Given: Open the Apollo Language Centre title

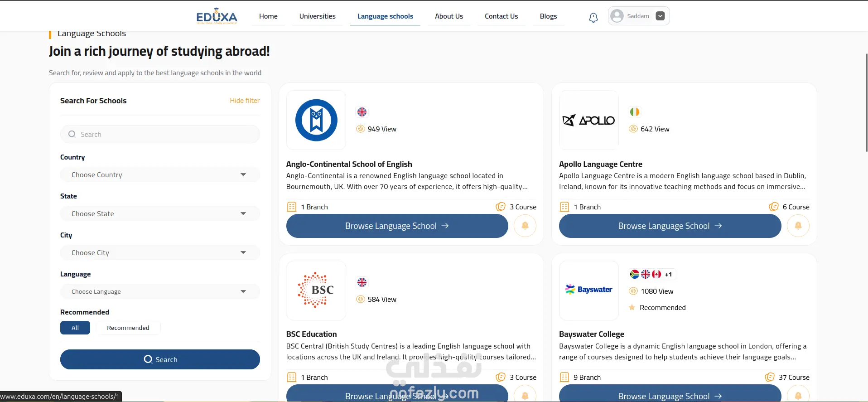Looking at the screenshot, I should click(x=601, y=164).
